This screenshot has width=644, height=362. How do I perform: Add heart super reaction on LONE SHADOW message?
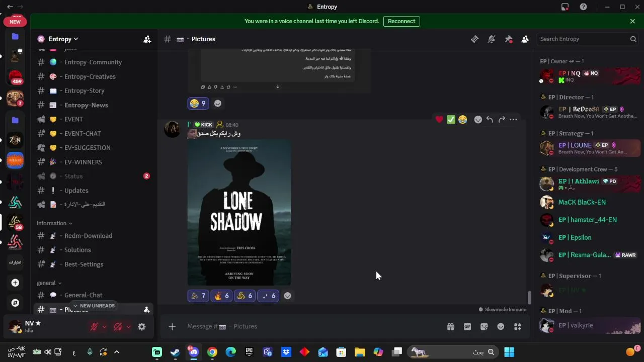tap(439, 119)
